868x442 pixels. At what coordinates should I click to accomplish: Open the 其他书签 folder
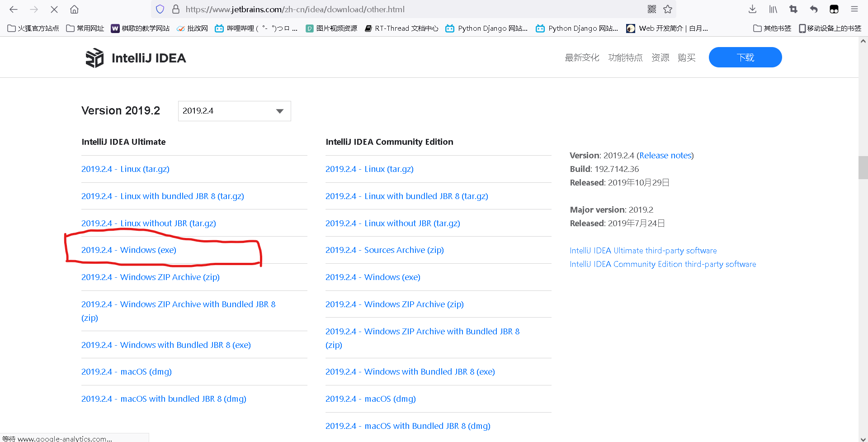pos(772,28)
